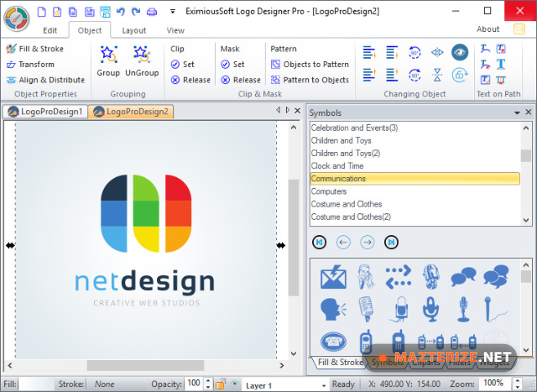Put text on path icon
Image resolution: width=537 pixels, height=392 pixels.
coord(486,49)
